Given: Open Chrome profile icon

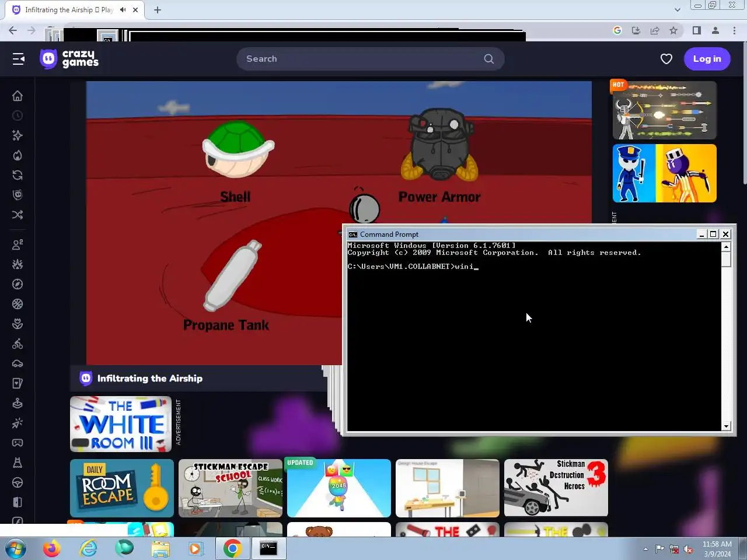Looking at the screenshot, I should click(715, 30).
